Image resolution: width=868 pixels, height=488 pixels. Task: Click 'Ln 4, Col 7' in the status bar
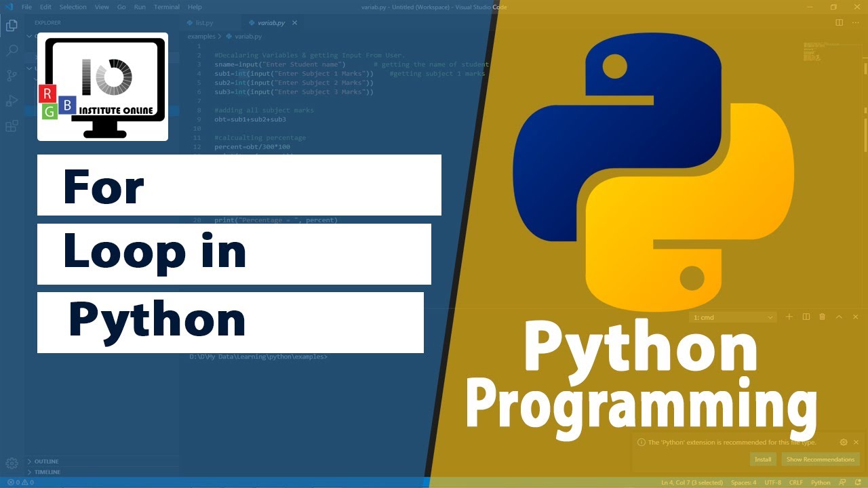coord(692,483)
